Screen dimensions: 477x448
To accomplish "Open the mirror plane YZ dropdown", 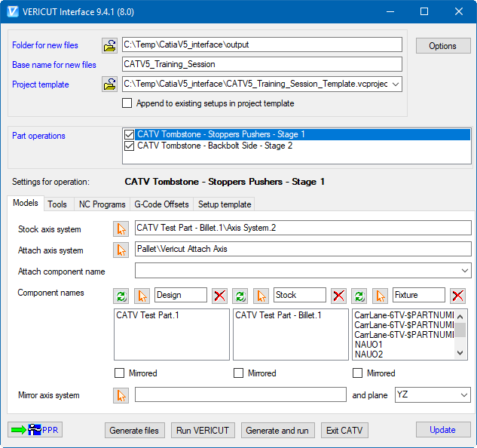I will coord(464,395).
